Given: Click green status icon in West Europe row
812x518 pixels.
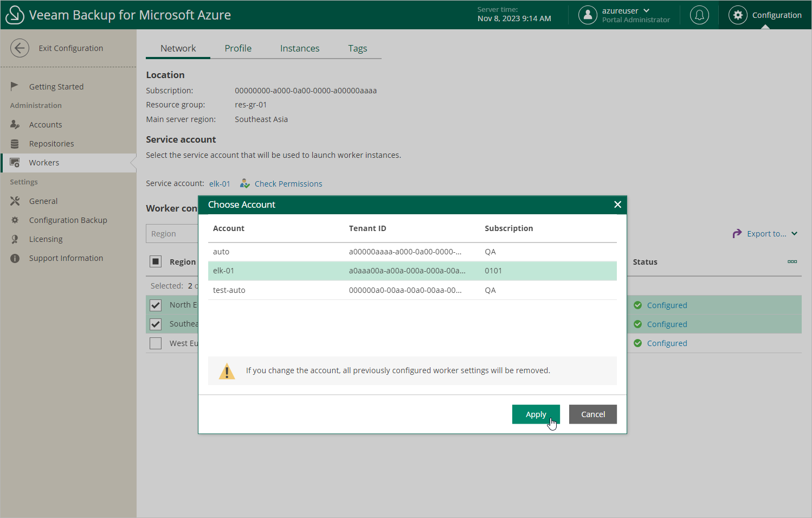Looking at the screenshot, I should pyautogui.click(x=638, y=343).
